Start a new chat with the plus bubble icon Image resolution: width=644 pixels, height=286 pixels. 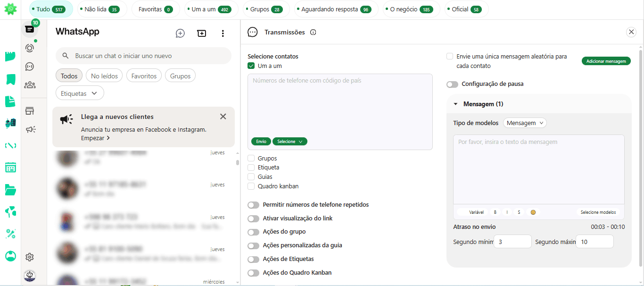(180, 33)
